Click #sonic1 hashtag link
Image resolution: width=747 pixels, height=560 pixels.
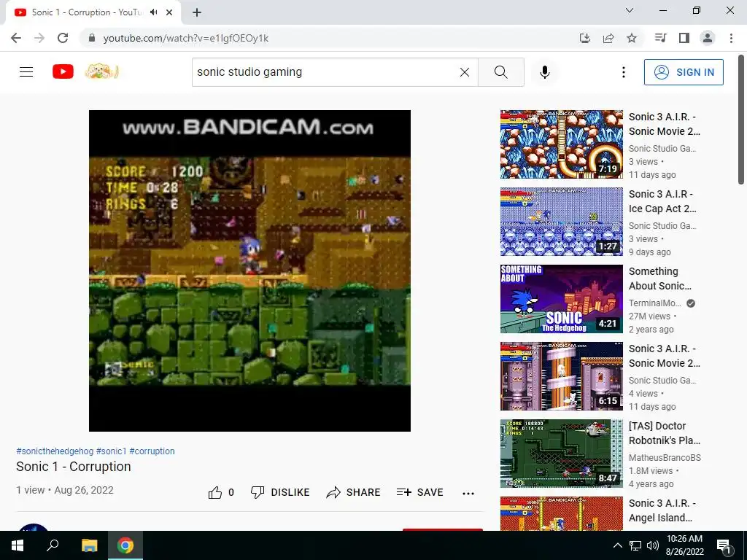[112, 451]
